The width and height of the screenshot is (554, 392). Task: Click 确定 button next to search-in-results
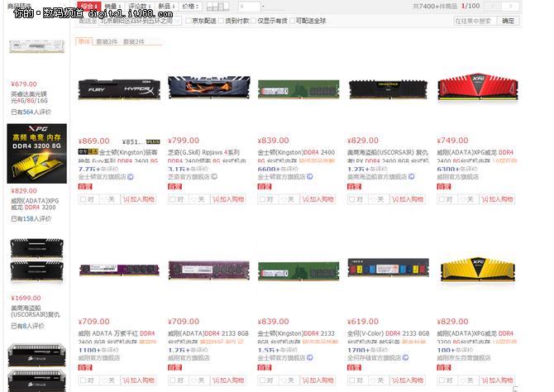click(508, 21)
